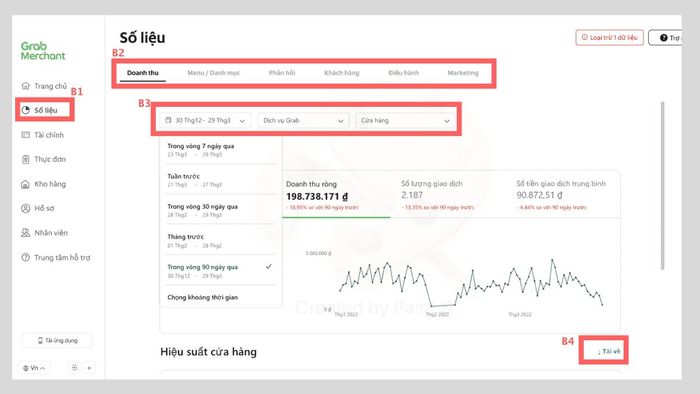
Task: Switch to the Điều hành tab
Action: click(x=404, y=73)
